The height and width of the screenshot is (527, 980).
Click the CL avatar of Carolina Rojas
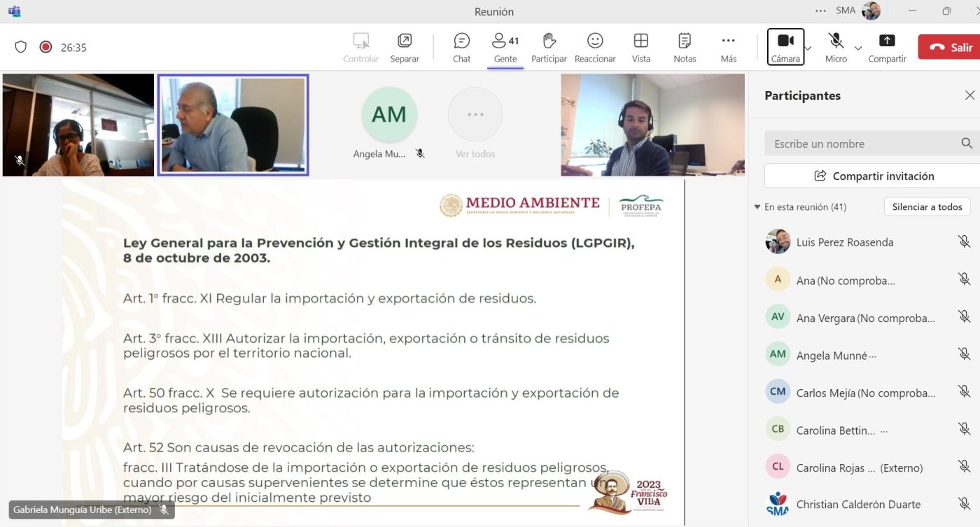pos(778,466)
